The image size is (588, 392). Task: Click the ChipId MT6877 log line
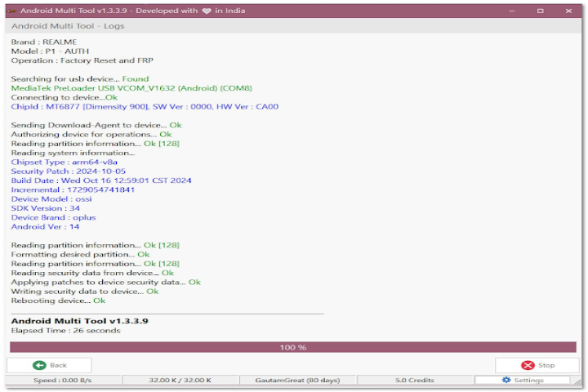[145, 106]
